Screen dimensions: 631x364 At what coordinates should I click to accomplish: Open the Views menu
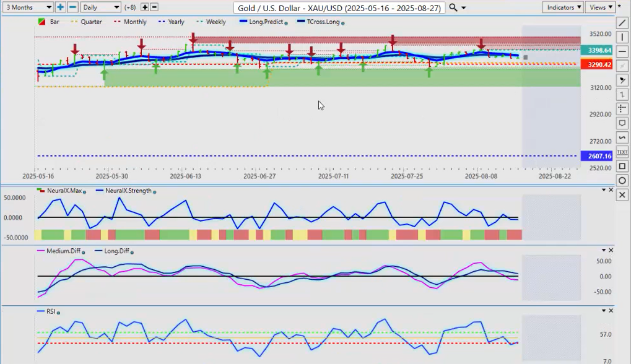click(x=601, y=7)
